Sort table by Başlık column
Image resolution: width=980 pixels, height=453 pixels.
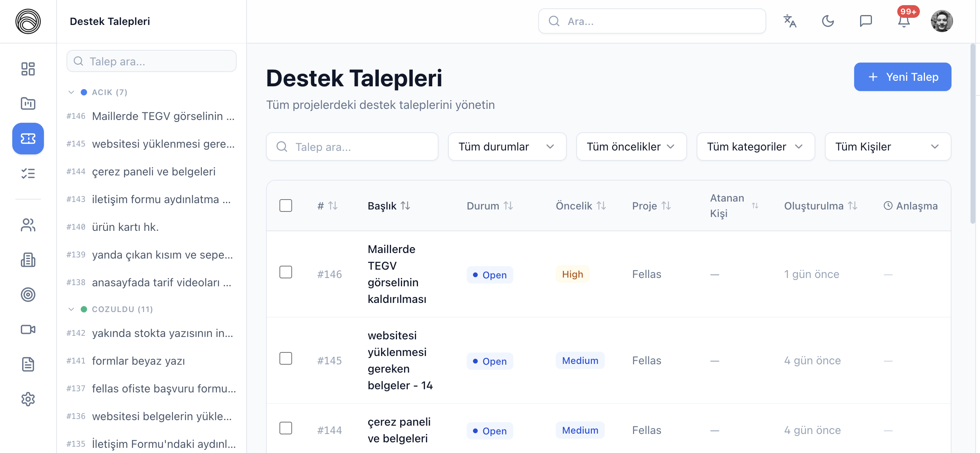pos(389,206)
